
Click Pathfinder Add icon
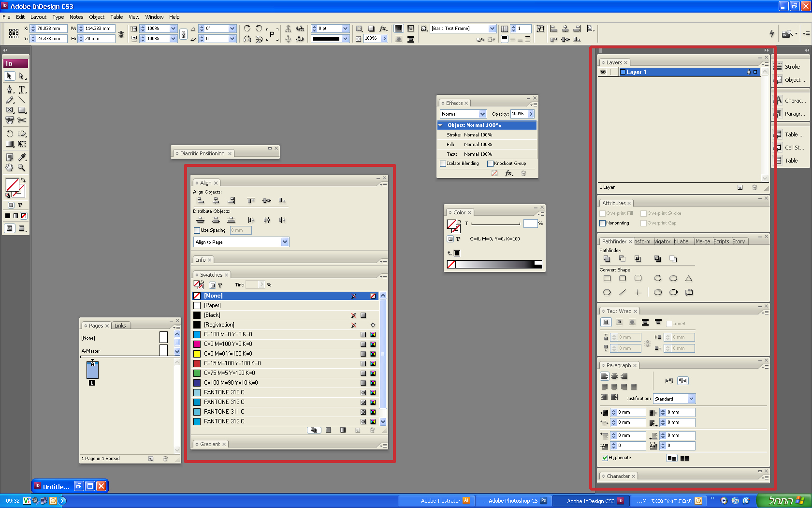click(607, 259)
